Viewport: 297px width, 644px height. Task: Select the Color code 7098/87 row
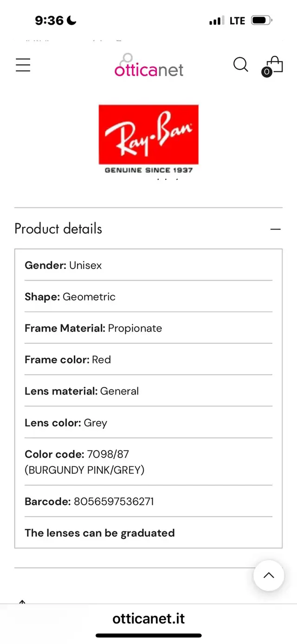(148, 462)
